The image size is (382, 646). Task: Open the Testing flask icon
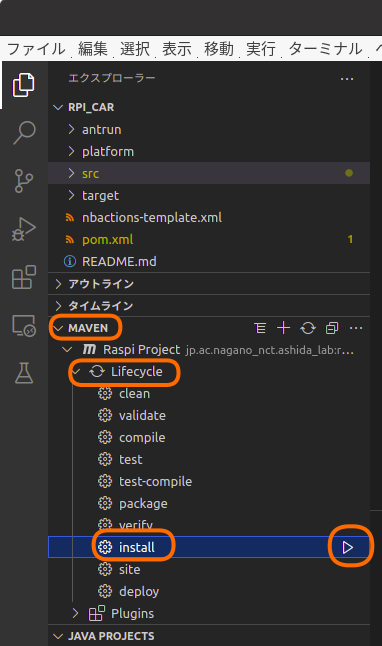click(x=23, y=373)
